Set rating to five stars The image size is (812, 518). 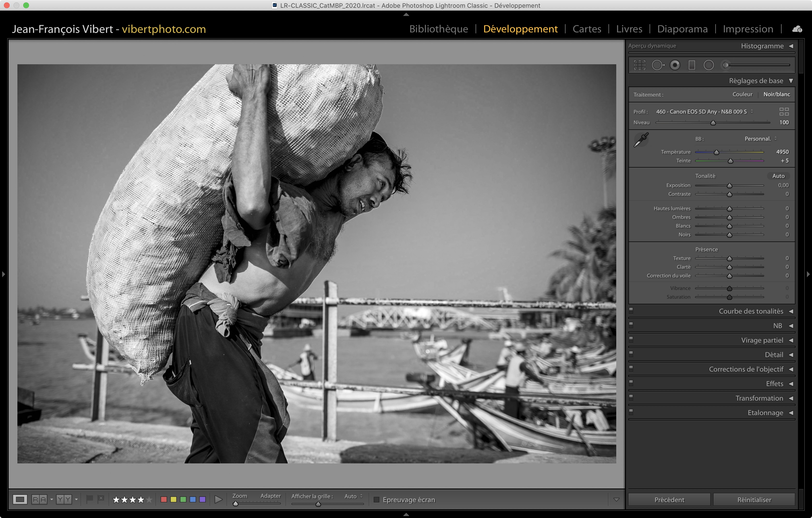[x=149, y=499]
